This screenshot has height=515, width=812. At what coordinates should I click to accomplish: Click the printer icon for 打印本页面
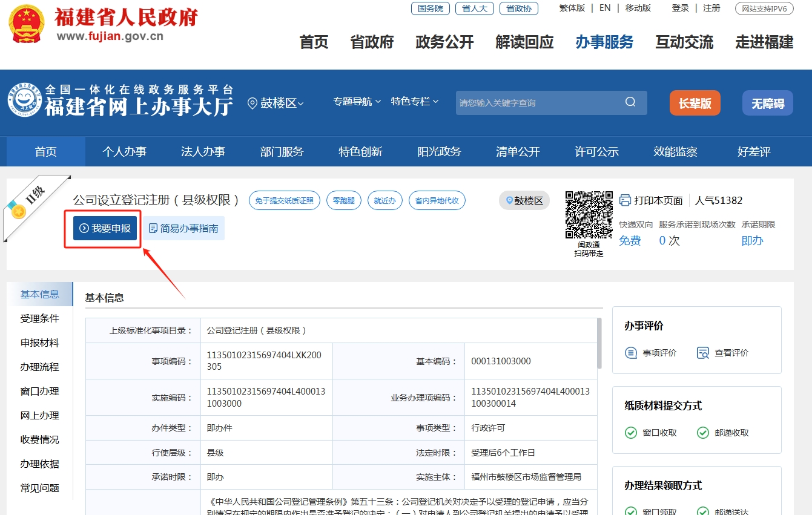tap(625, 200)
